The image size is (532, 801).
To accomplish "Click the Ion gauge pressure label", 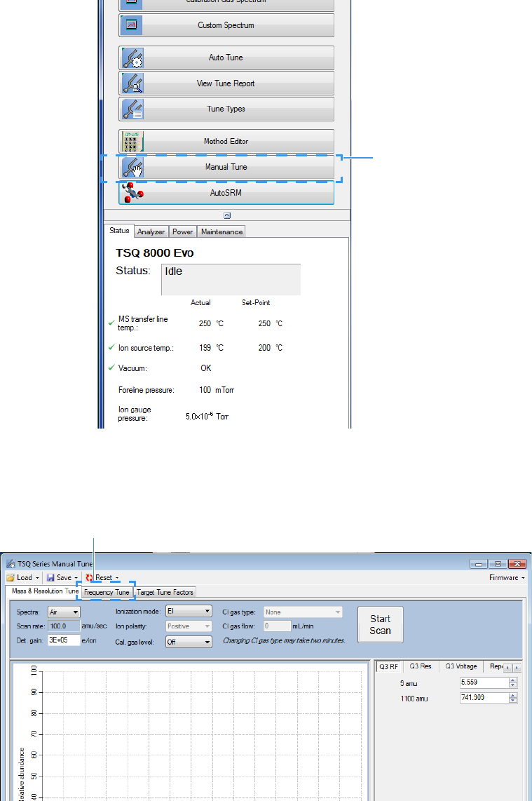I will [135, 414].
